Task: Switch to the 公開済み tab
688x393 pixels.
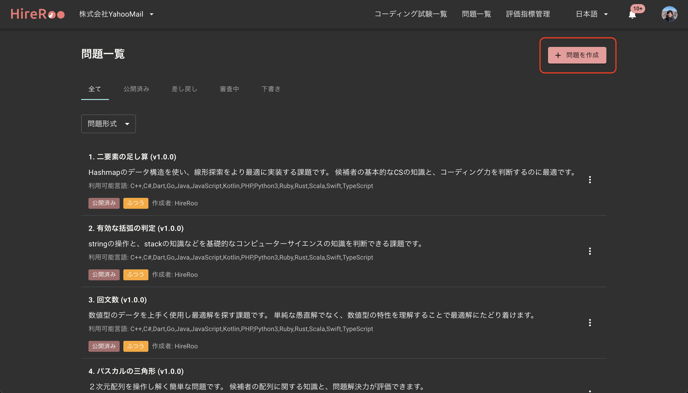Action: pos(136,89)
